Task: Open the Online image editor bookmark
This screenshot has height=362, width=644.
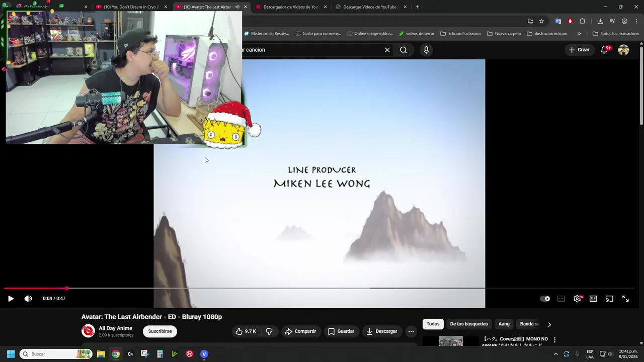Action: (370, 34)
